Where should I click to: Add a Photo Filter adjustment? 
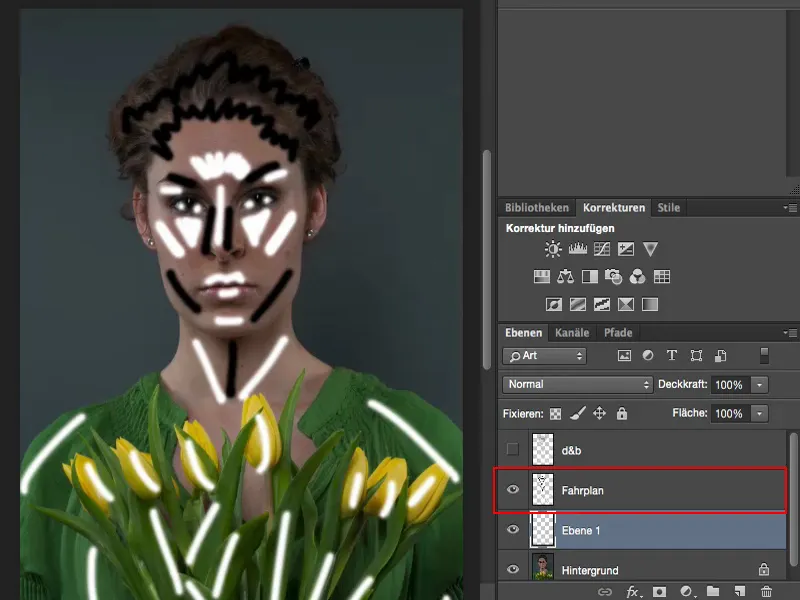click(613, 277)
